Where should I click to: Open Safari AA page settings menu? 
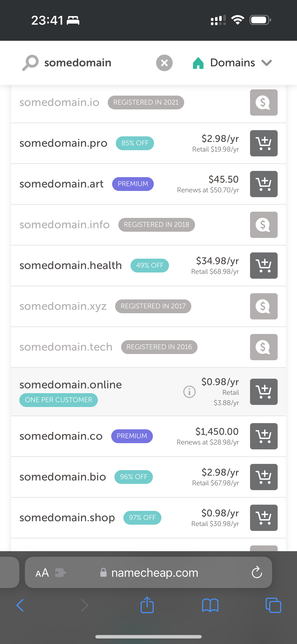coord(42,573)
